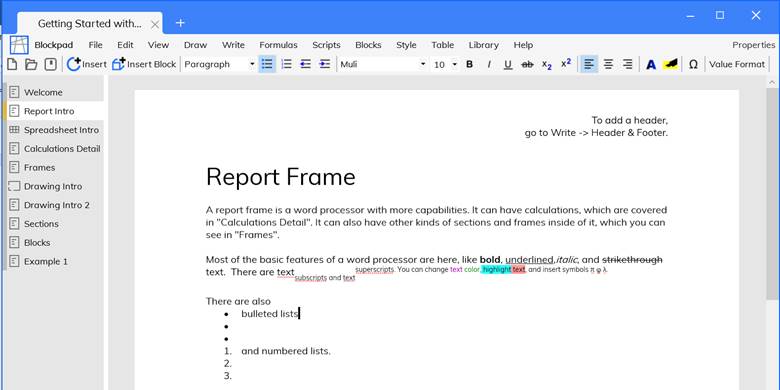This screenshot has height=390, width=780.
Task: Toggle italic formatting
Action: [x=488, y=64]
